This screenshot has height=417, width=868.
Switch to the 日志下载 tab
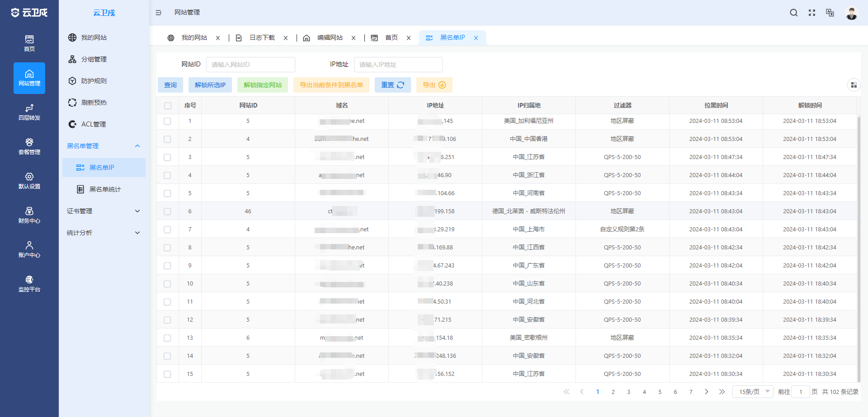(262, 38)
